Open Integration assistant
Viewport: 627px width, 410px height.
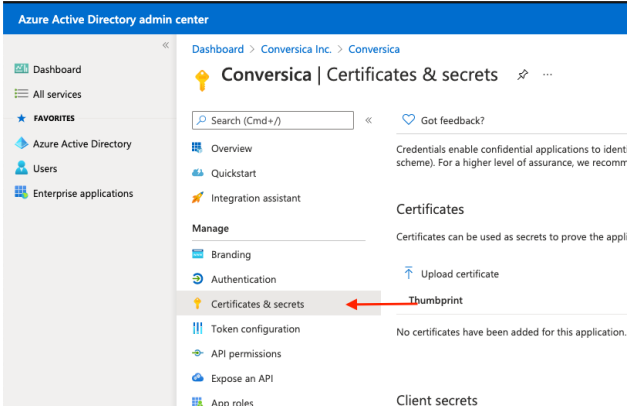point(256,198)
